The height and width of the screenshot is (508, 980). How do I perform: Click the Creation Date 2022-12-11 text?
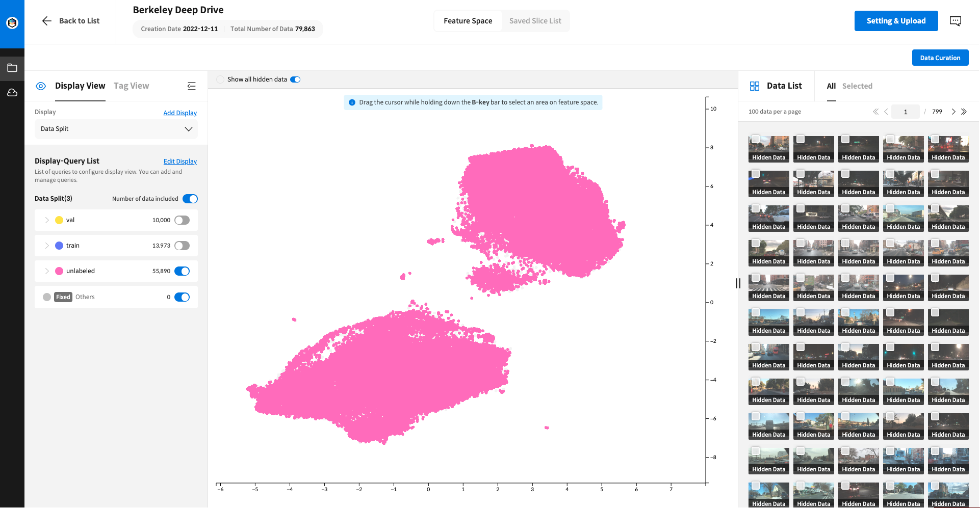coord(179,29)
